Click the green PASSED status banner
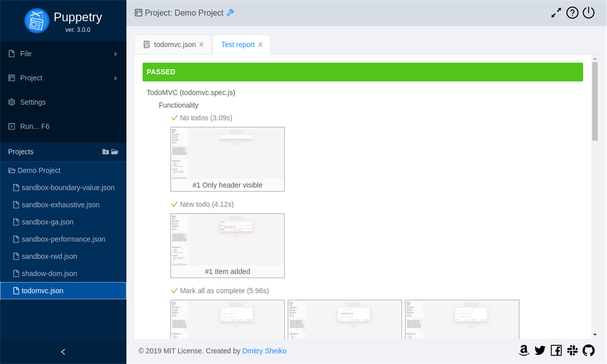 click(363, 72)
